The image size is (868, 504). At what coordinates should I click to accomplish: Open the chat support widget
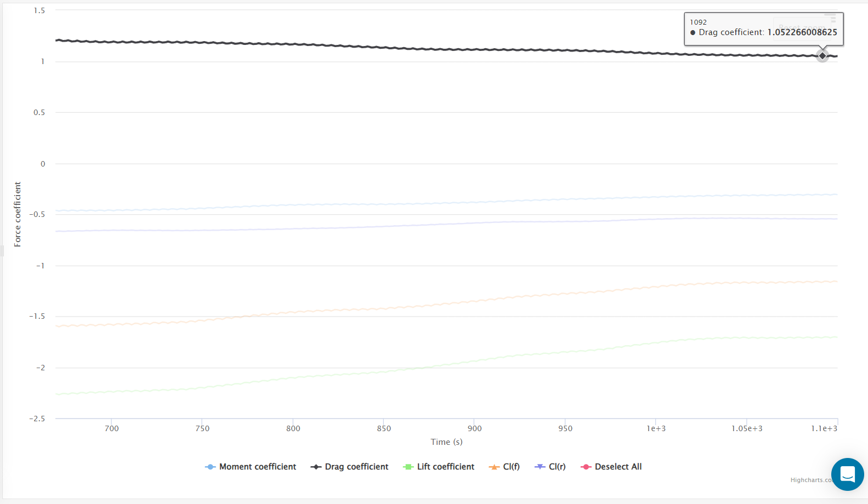847,474
